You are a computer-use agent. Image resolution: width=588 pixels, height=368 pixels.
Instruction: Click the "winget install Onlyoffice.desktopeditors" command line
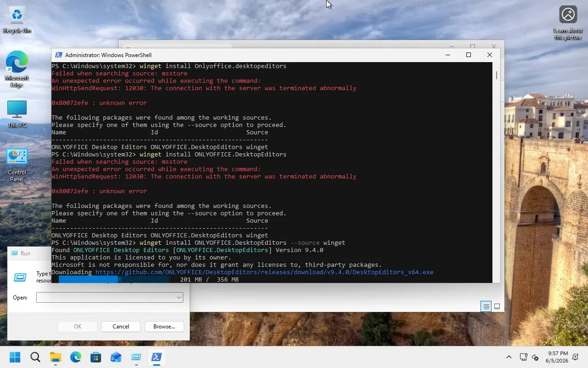[213, 66]
